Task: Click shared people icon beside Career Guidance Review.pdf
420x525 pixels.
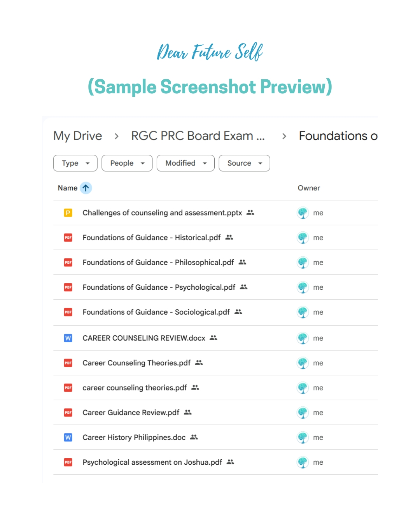Action: click(x=188, y=412)
